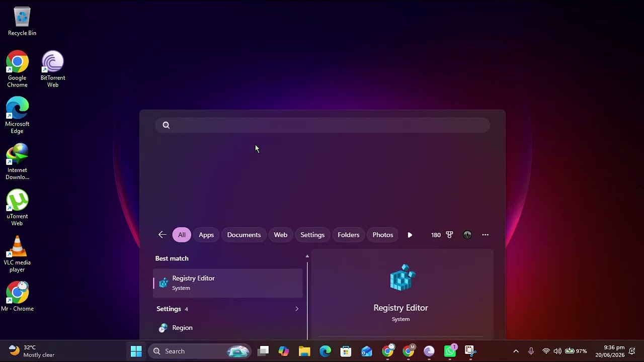The image size is (644, 362).
Task: Open Outlook from the taskbar
Action: (367, 351)
